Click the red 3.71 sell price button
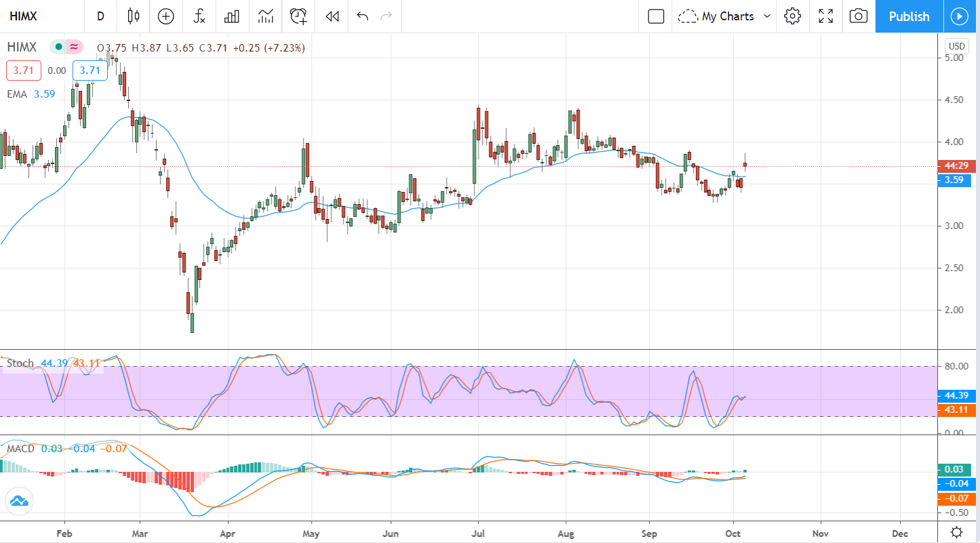This screenshot has height=543, width=980. click(24, 71)
